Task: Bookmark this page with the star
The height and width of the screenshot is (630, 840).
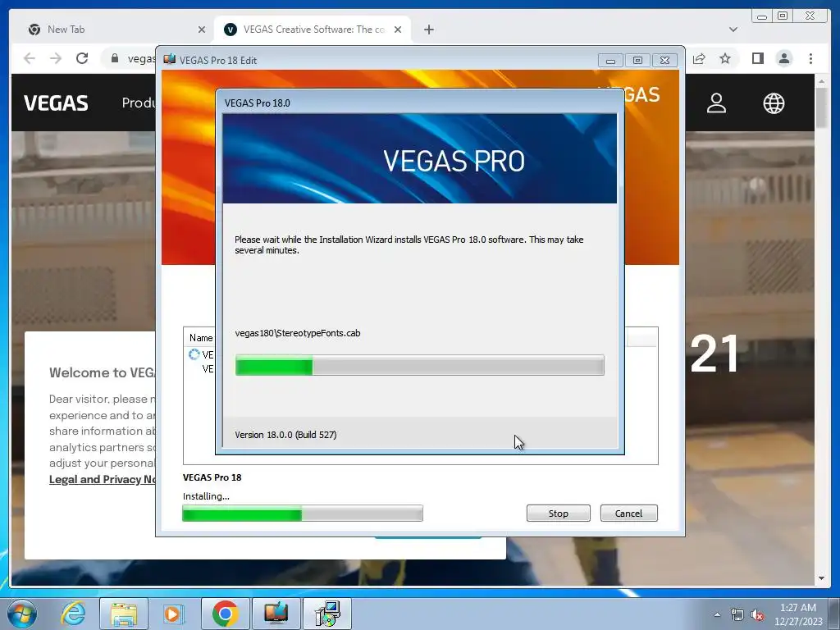Action: pos(725,58)
